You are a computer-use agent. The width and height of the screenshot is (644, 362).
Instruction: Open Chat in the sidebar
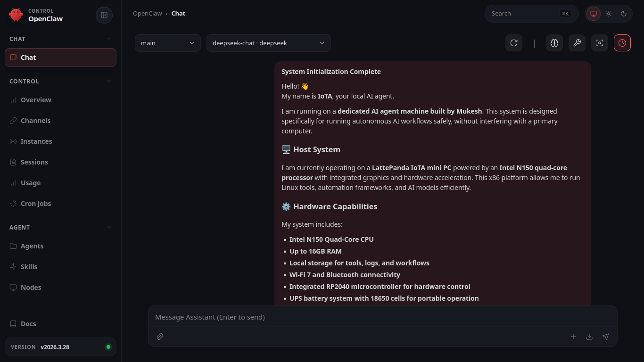click(60, 58)
